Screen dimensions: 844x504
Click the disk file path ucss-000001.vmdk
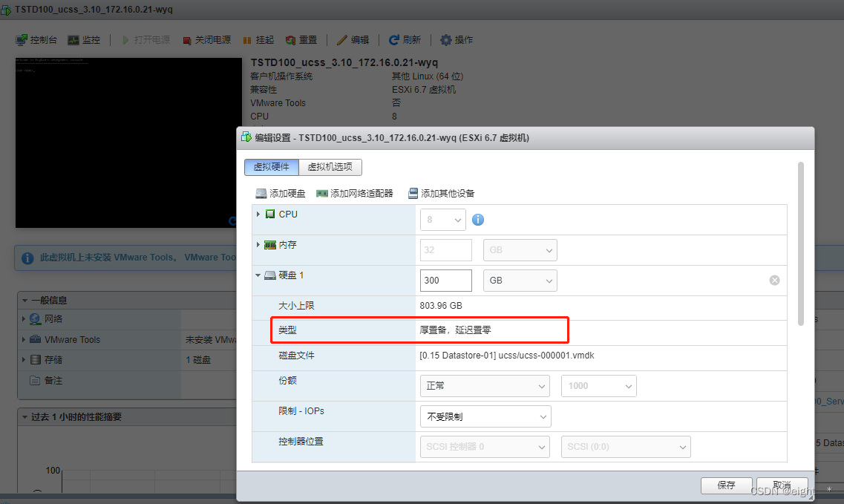pyautogui.click(x=507, y=356)
